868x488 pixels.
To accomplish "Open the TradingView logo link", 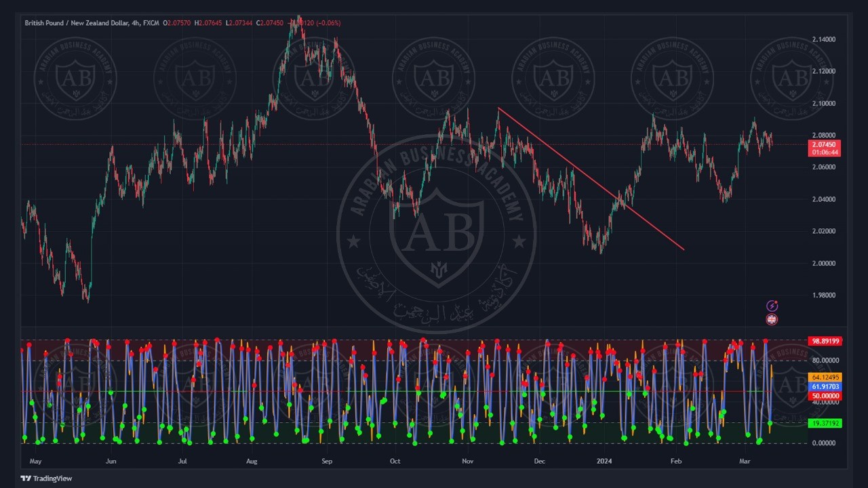I will click(46, 478).
